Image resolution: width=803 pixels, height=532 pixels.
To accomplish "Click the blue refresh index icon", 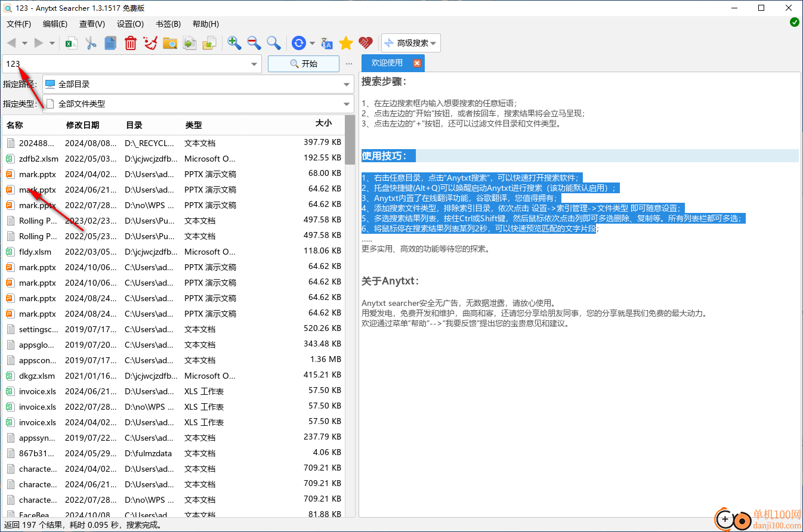I will pyautogui.click(x=299, y=43).
